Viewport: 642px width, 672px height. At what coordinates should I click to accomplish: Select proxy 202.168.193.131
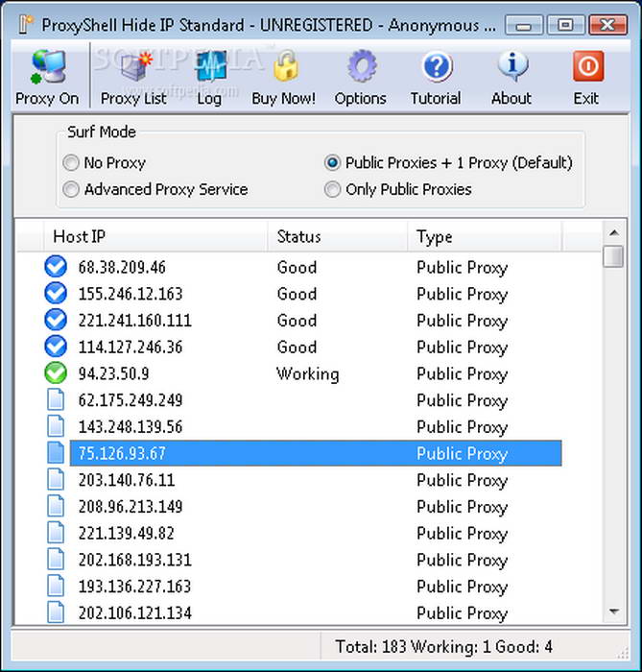point(135,560)
